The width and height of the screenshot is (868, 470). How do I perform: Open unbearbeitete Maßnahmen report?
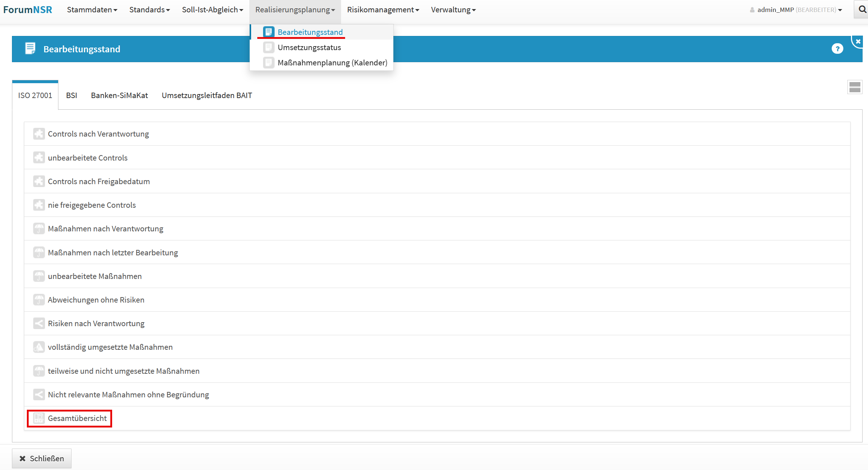pyautogui.click(x=95, y=276)
